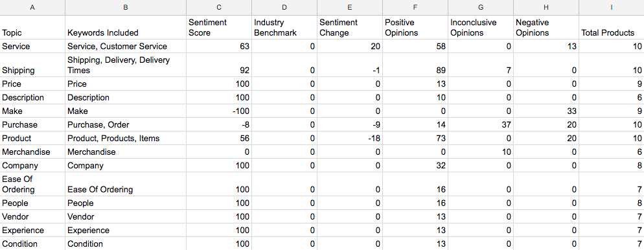644x250 pixels.
Task: Select Service sentiment change value 20
Action: coord(349,47)
